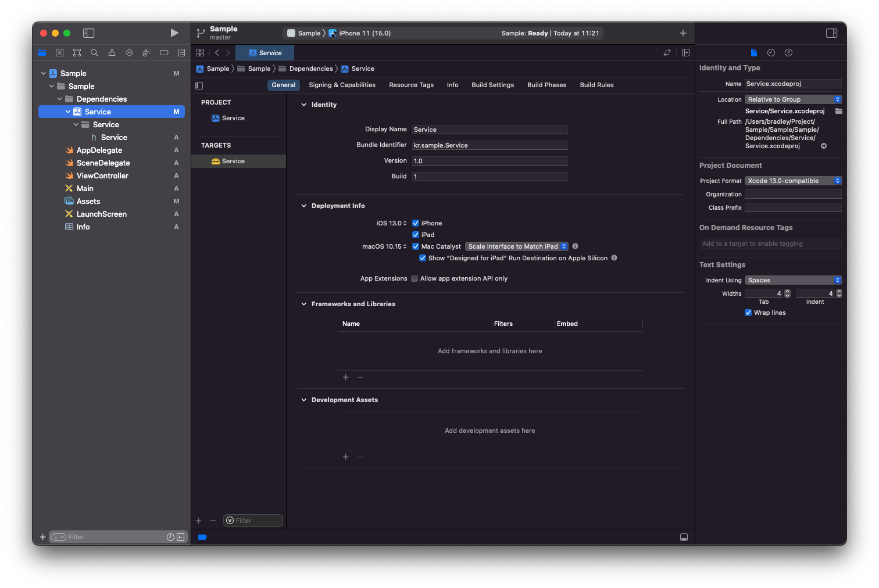Open the Debug navigator icon
This screenshot has height=588, width=879.
(146, 53)
